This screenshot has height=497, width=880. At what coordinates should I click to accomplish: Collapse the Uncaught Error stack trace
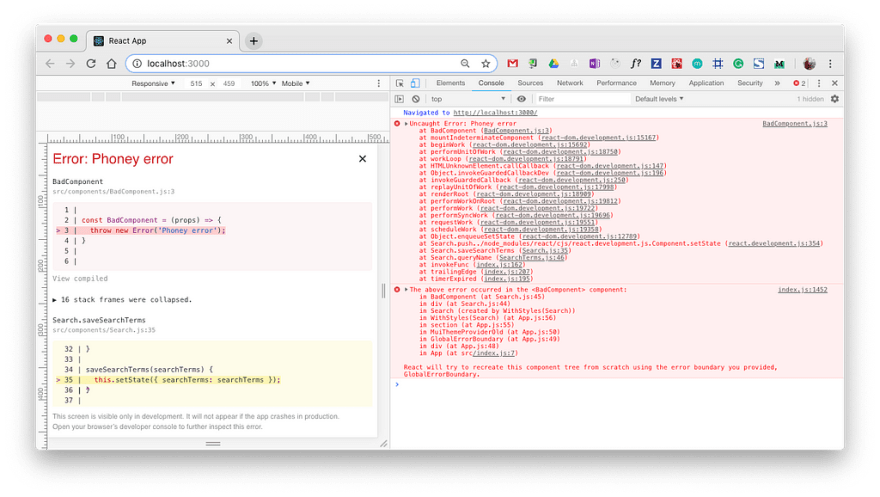coord(406,123)
